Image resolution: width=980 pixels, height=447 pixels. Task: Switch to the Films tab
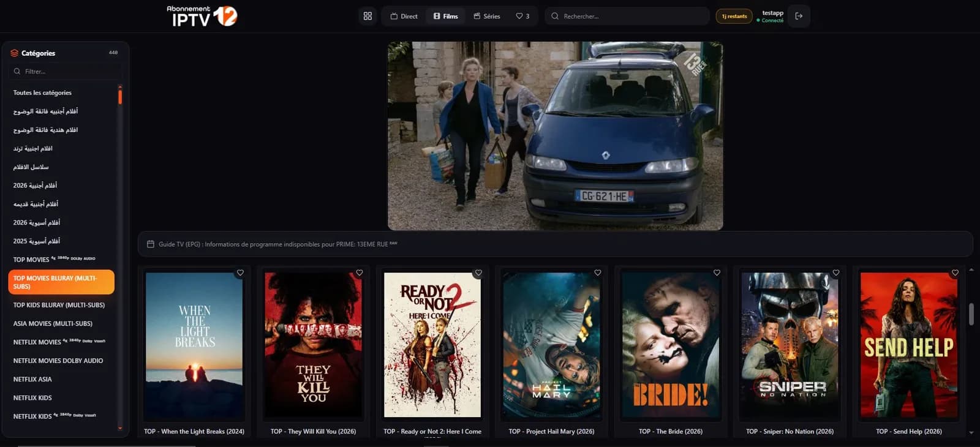coord(446,16)
